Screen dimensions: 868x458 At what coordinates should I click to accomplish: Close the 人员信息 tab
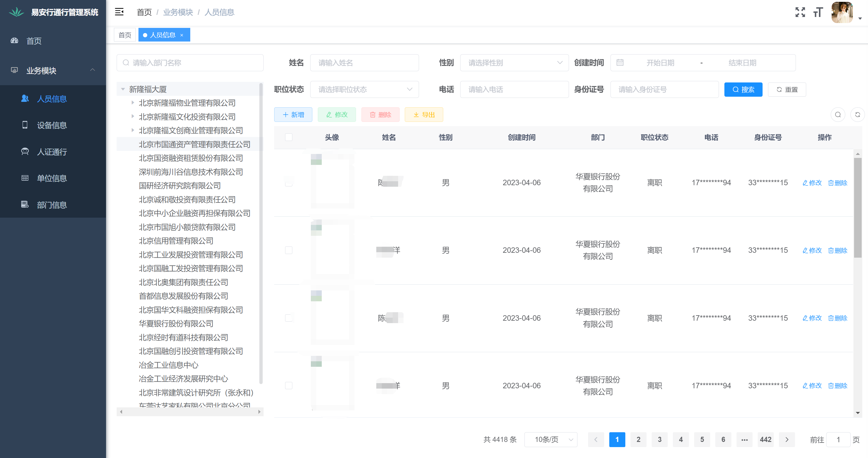click(x=181, y=35)
